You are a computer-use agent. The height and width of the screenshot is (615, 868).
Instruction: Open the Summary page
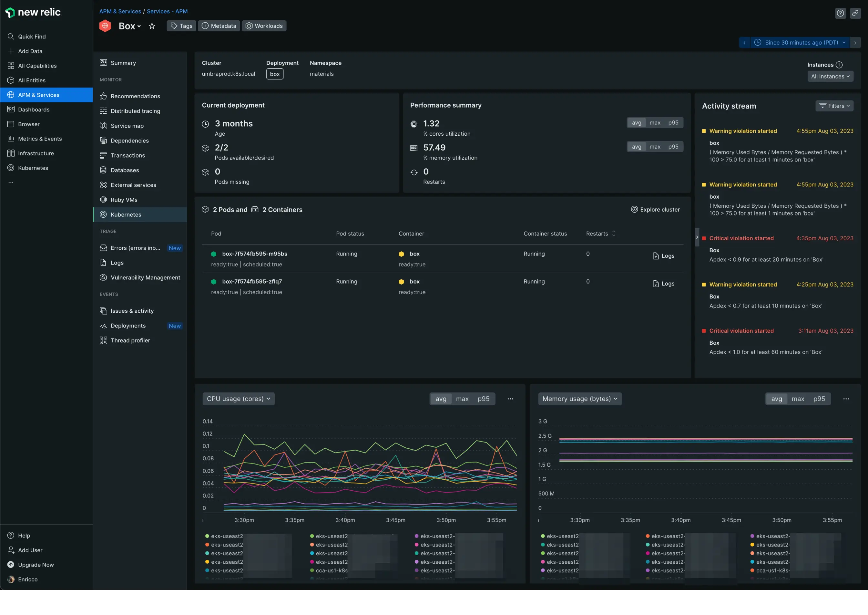[140, 63]
